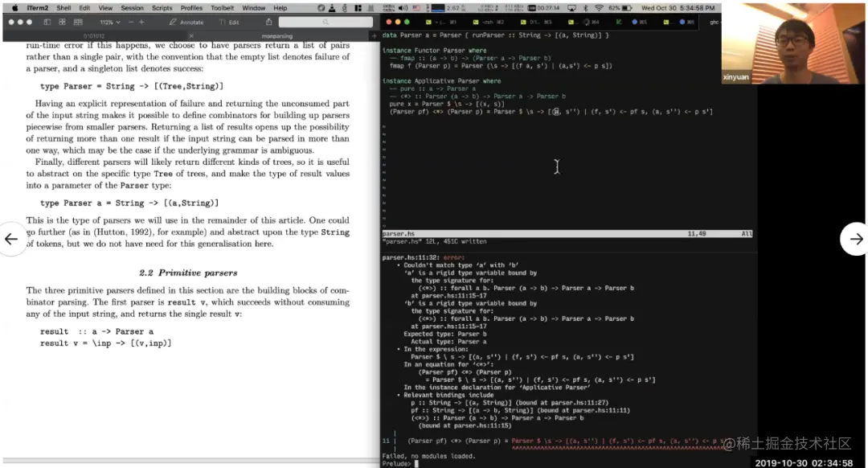Click the parser.hs vim status line
The width and height of the screenshot is (868, 468).
click(567, 234)
